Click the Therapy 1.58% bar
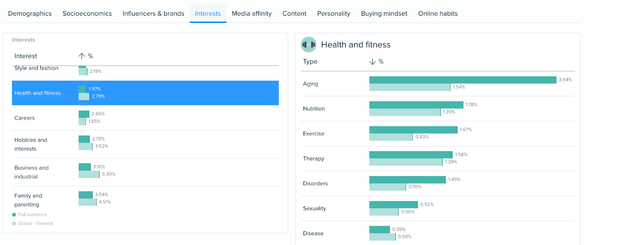Viewport: 644px width, 245px height. tap(411, 155)
